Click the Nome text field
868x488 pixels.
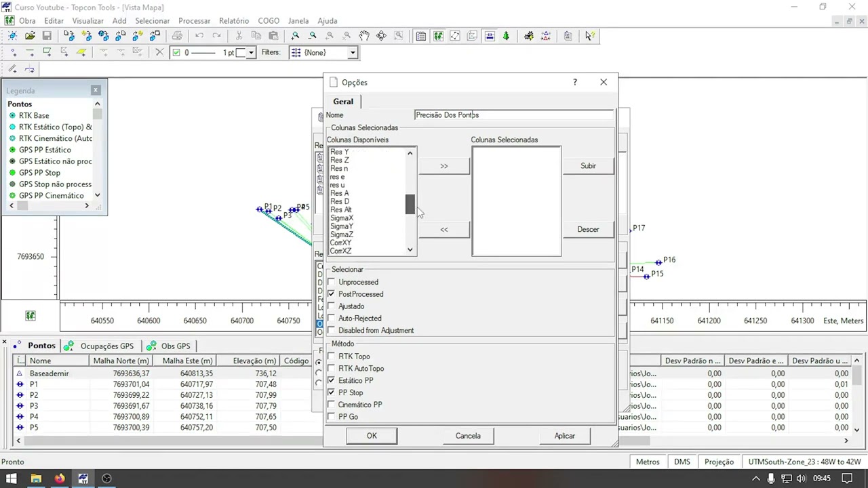point(513,115)
